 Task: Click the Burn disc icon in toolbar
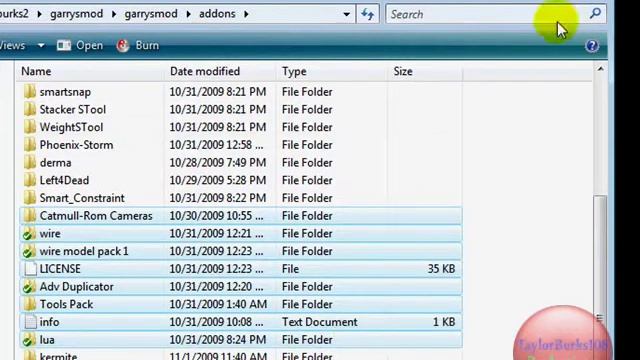coord(123,46)
